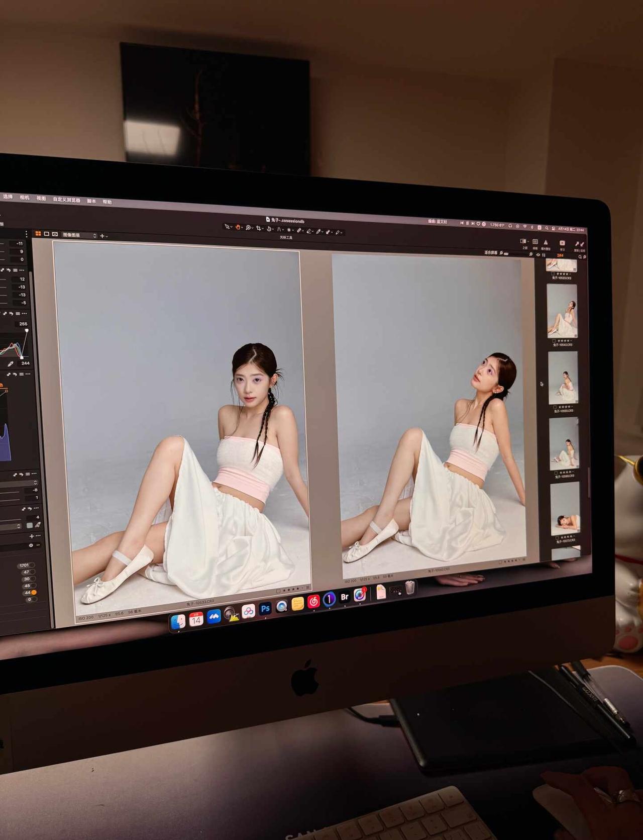Open the 图像图层 layer selector dropdown
Viewport: 643px width, 840px height.
(x=79, y=235)
